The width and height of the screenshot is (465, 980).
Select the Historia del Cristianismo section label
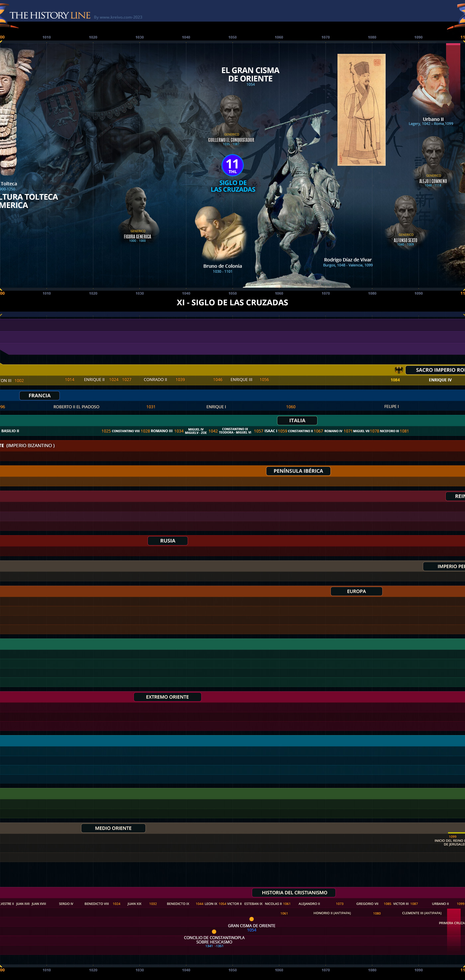[294, 893]
